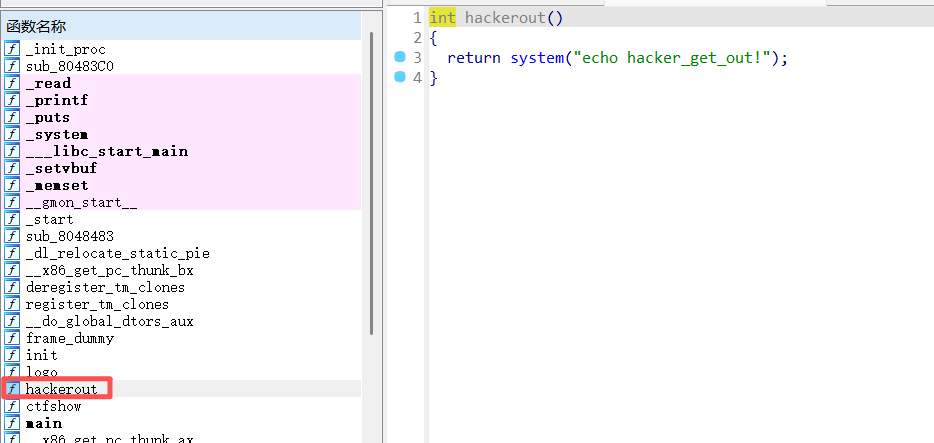Click the system call in the pseudocode
This screenshot has height=443, width=934.
536,58
